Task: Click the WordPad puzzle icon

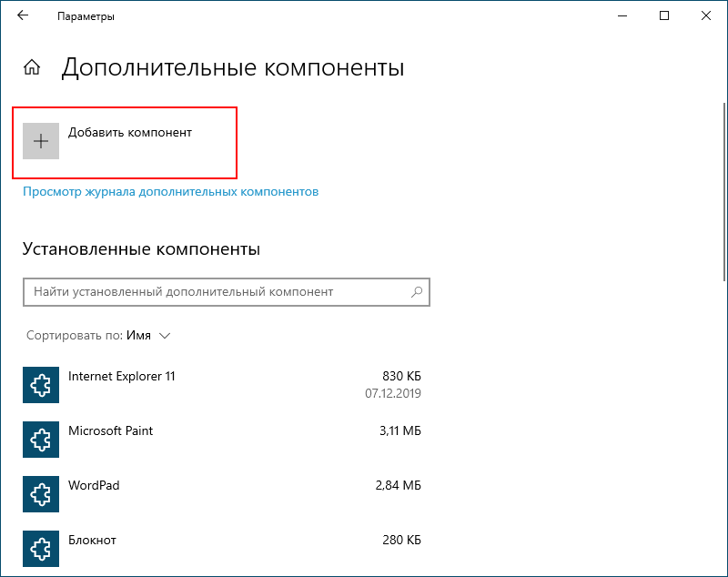Action: click(41, 494)
